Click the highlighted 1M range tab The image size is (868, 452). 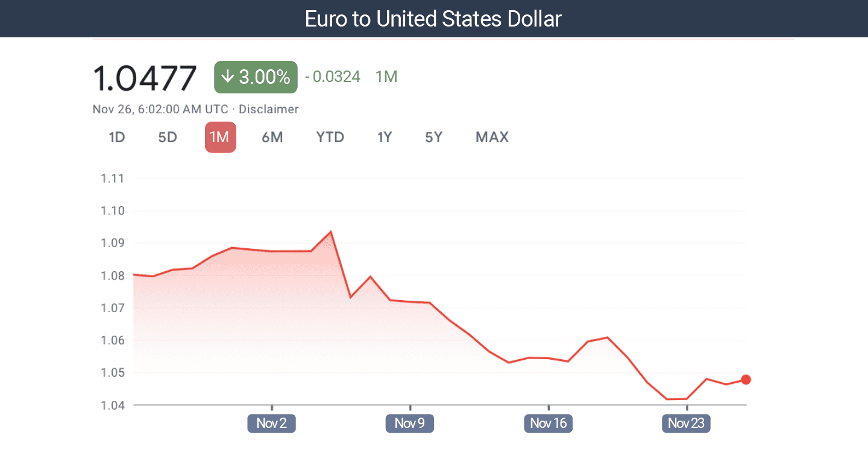220,137
